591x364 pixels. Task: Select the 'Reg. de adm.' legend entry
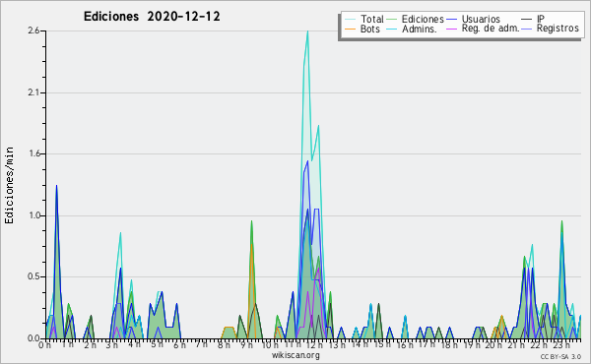491,29
